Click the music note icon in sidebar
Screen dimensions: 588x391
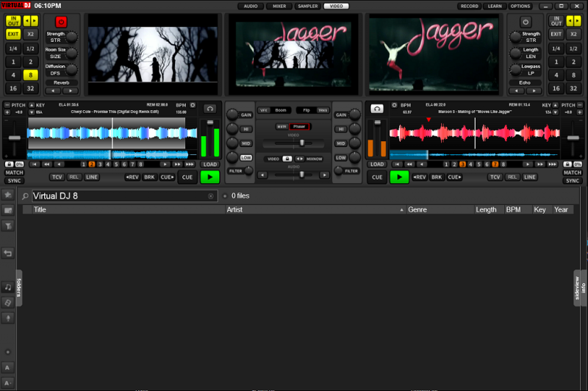tap(8, 287)
